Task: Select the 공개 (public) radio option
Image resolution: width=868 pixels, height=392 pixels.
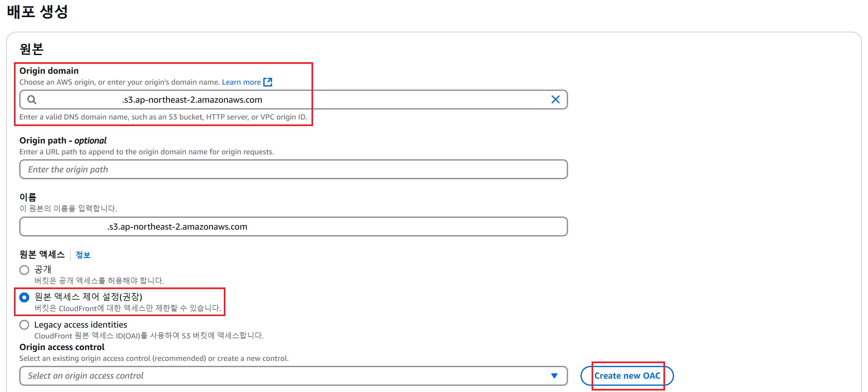Action: click(24, 270)
